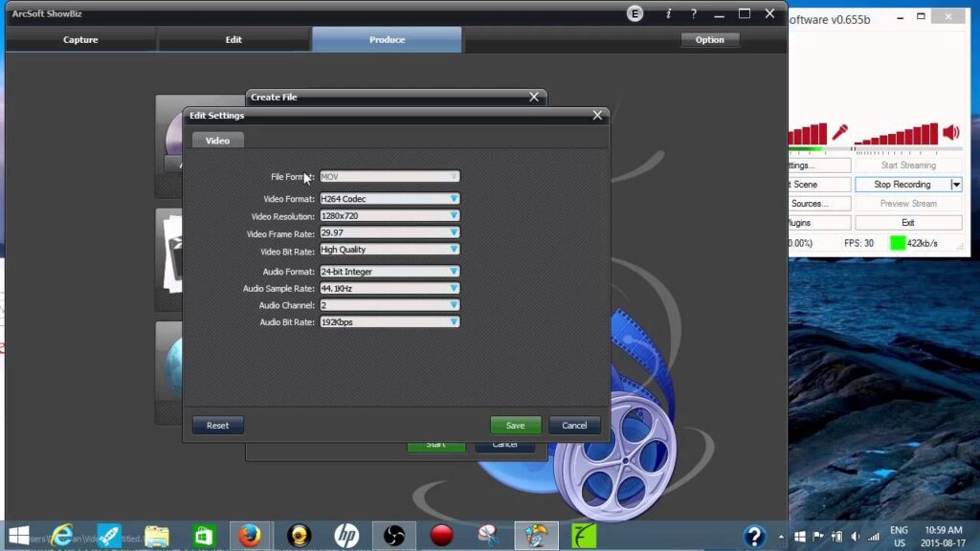Open the HP app from the taskbar

click(347, 535)
